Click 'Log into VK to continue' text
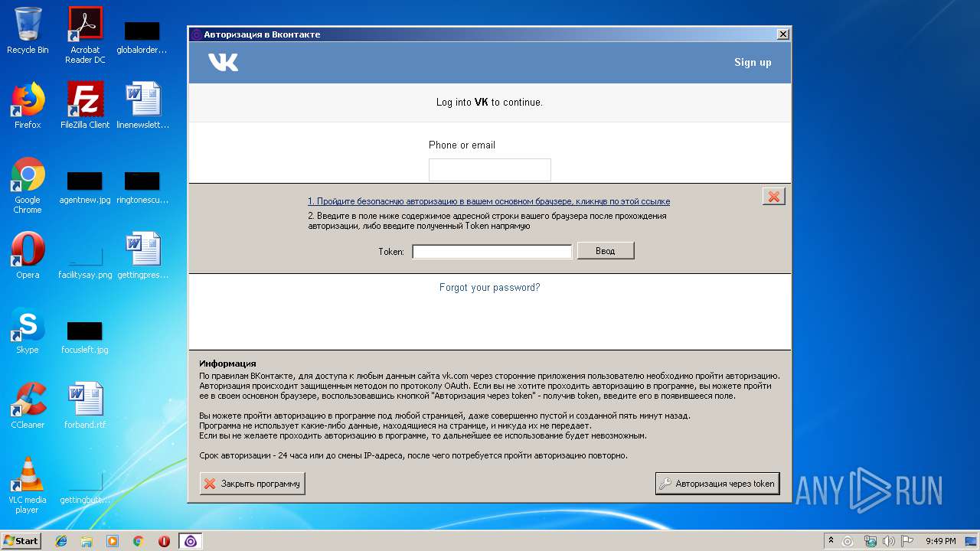Screen dimensions: 980x551 click(x=489, y=102)
